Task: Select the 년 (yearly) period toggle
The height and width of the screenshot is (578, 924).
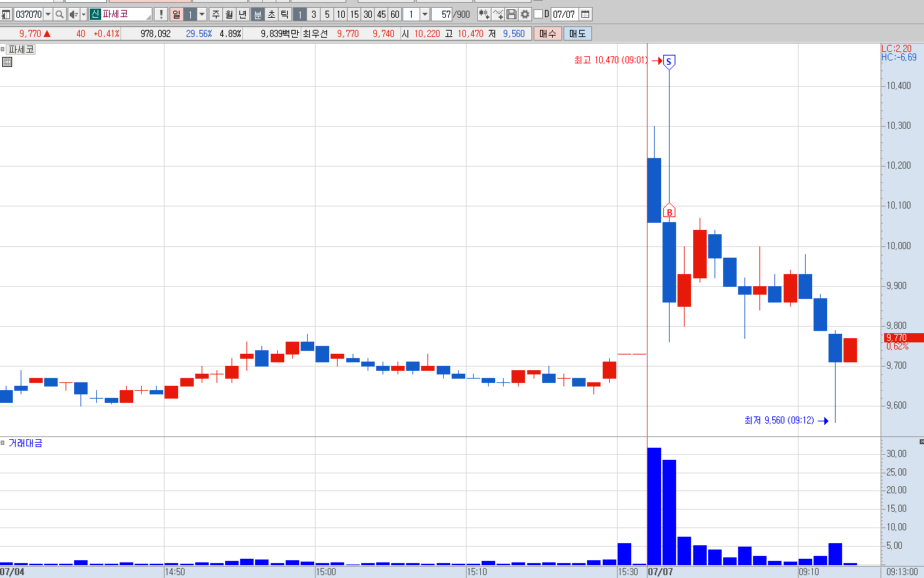Action: [x=242, y=14]
